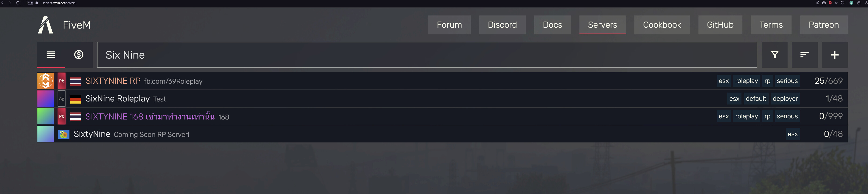Toggle the esx tag on SIXTYNINE RP
Viewport: 868px width, 194px height.
point(723,81)
